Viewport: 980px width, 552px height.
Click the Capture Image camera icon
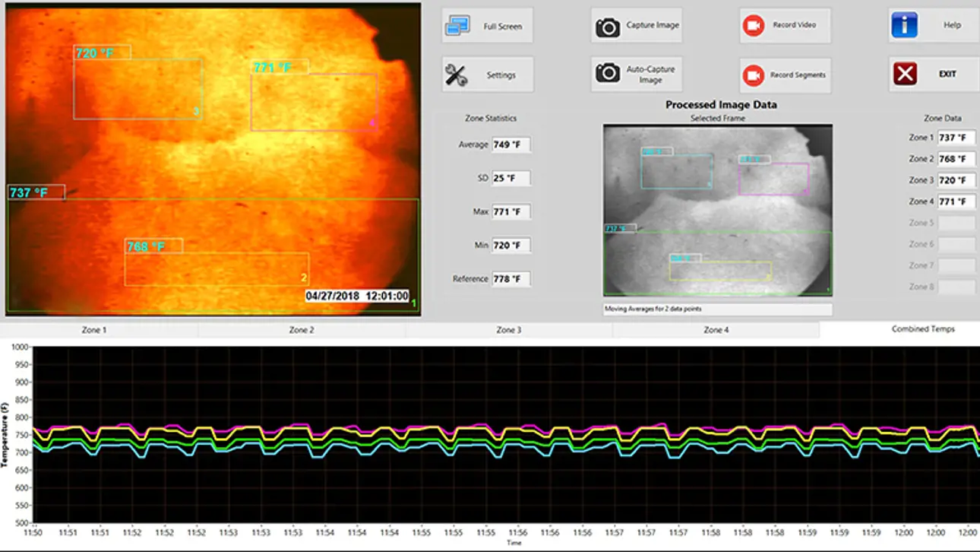coord(608,27)
